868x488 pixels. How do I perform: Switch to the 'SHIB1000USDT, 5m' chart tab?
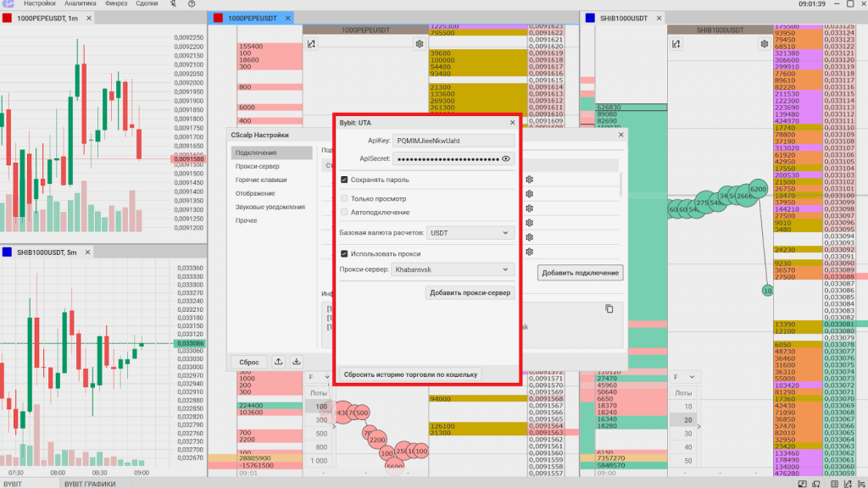[47, 252]
